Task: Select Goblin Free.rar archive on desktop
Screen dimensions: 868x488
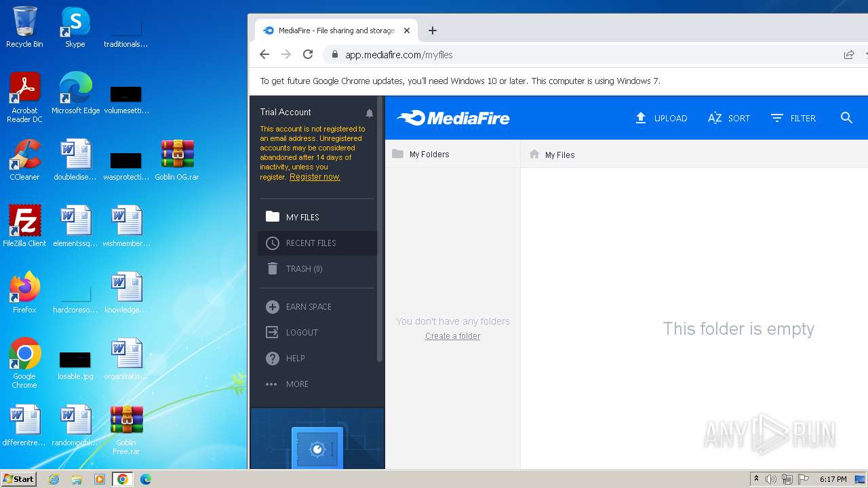Action: pyautogui.click(x=126, y=430)
